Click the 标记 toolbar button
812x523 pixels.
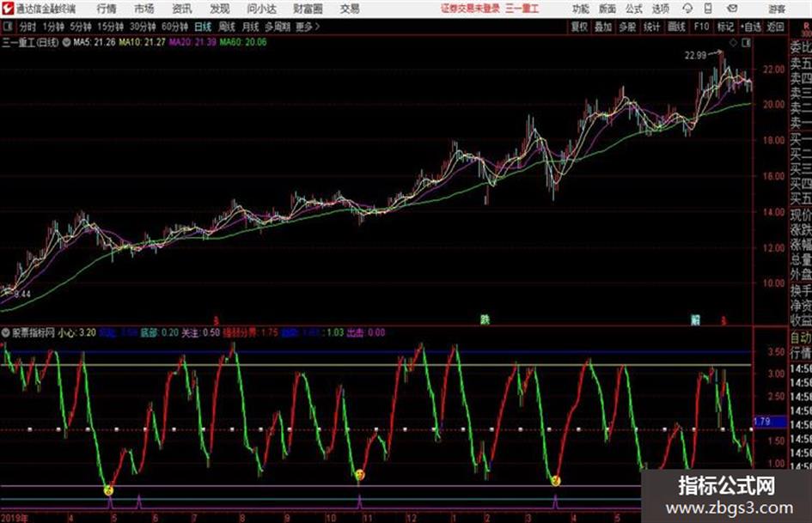tap(725, 27)
